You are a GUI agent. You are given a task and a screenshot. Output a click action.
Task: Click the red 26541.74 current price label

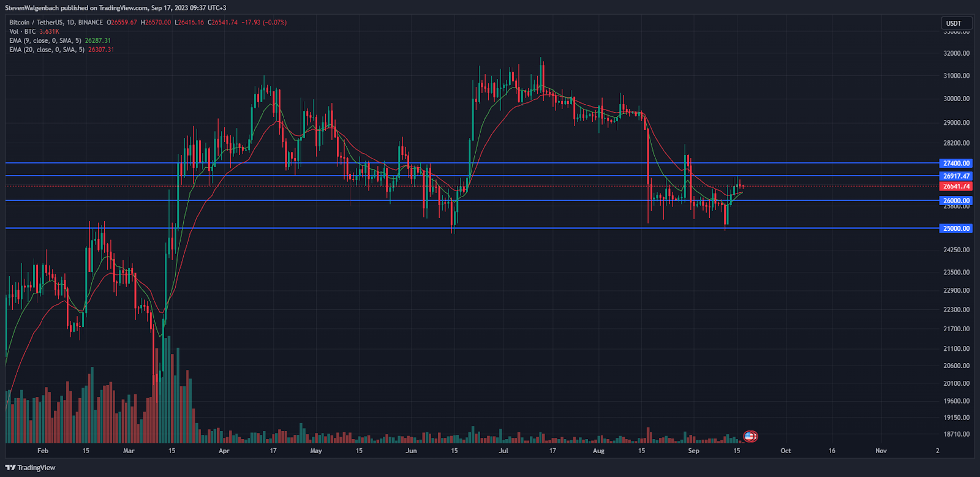[956, 186]
